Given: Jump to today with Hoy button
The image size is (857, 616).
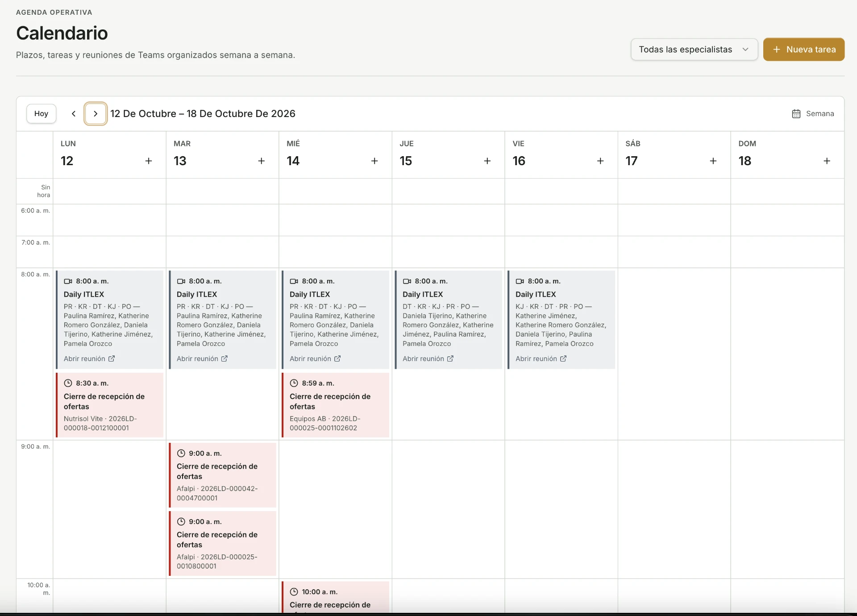Looking at the screenshot, I should point(41,114).
